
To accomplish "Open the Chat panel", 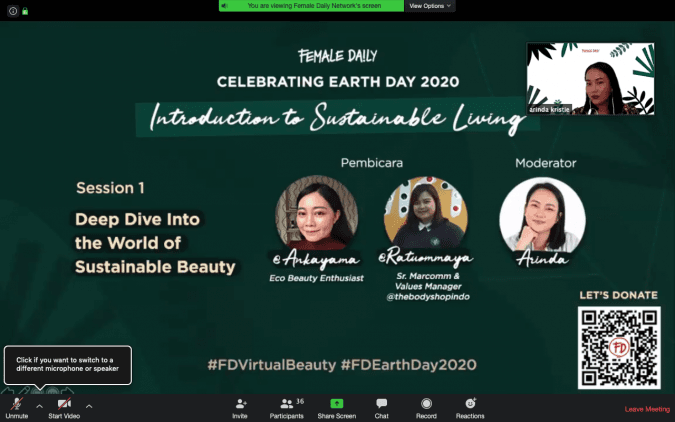I will 381,405.
